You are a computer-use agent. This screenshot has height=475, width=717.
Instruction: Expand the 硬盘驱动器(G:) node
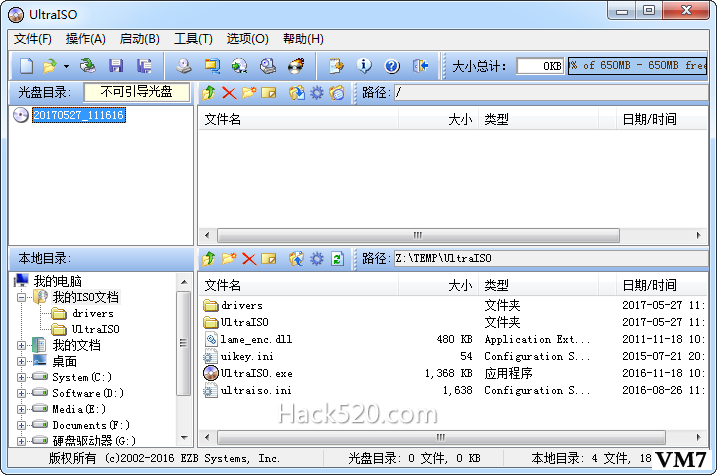point(21,441)
